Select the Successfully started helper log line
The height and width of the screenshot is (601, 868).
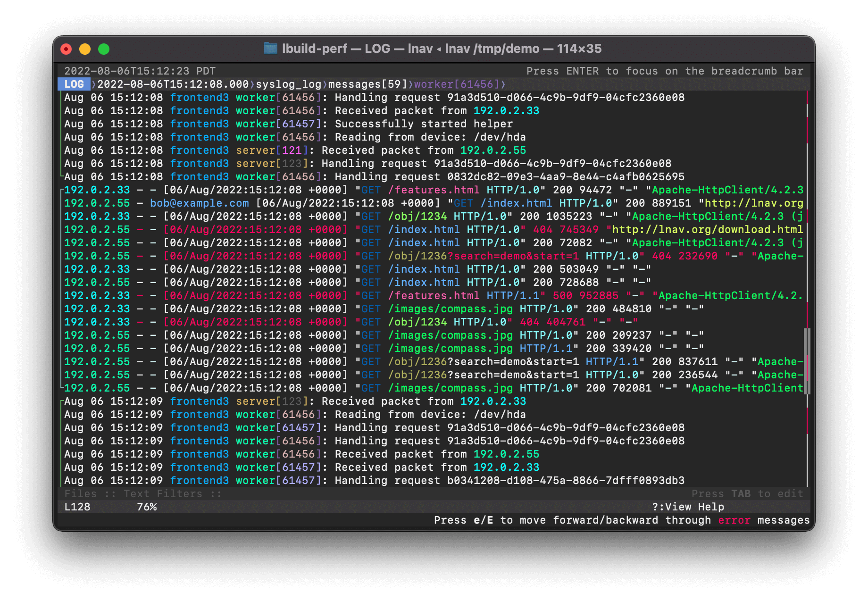424,124
